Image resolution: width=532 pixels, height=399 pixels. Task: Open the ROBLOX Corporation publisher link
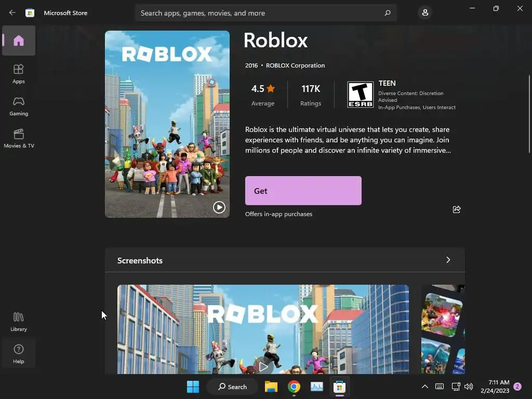(295, 65)
